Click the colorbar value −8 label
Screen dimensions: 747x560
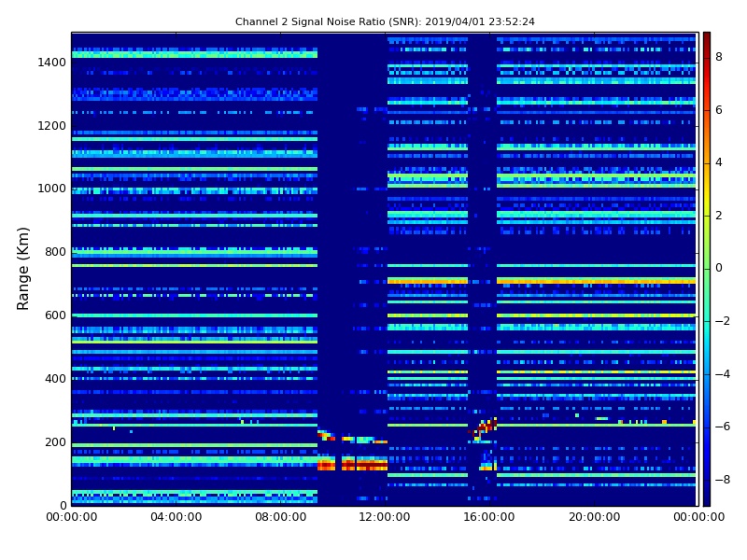722,480
